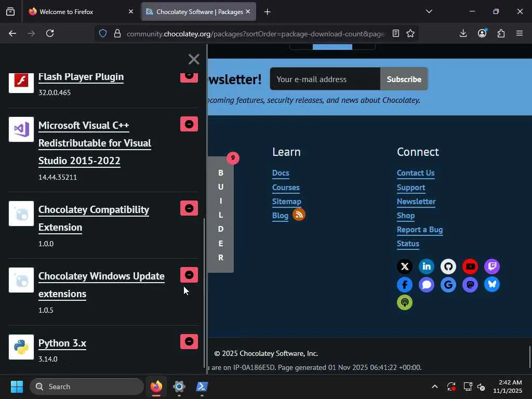Close the Welcome to Firefox tab
Image resolution: width=532 pixels, height=399 pixels.
[131, 11]
